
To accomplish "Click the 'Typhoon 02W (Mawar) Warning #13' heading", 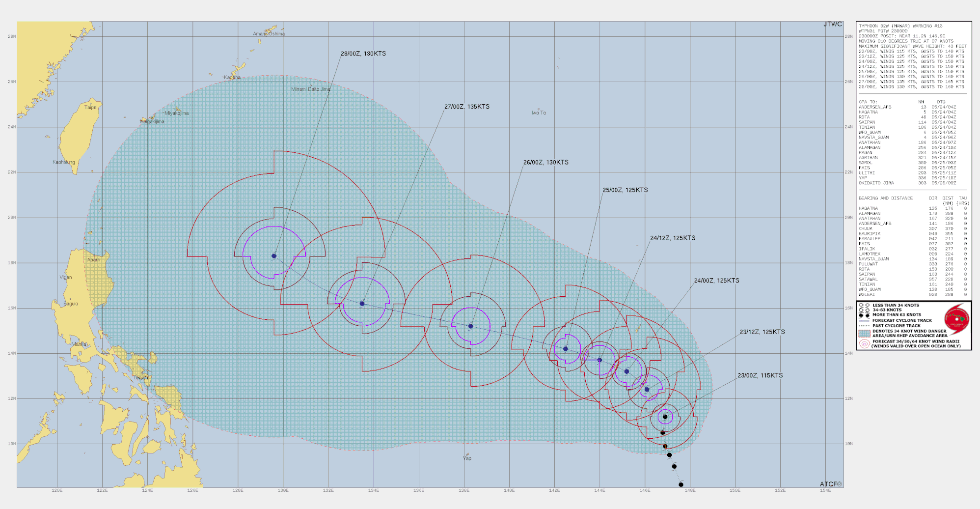I will 900,26.
